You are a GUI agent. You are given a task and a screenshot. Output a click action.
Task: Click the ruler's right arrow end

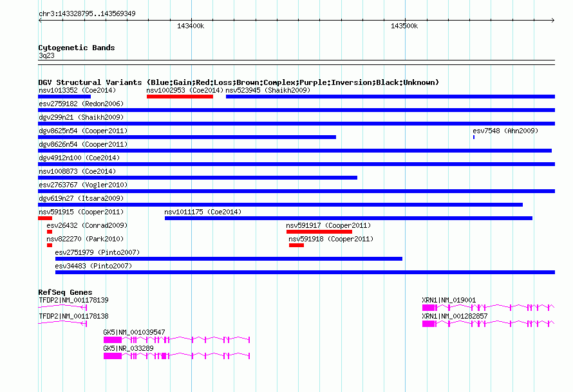pyautogui.click(x=553, y=20)
